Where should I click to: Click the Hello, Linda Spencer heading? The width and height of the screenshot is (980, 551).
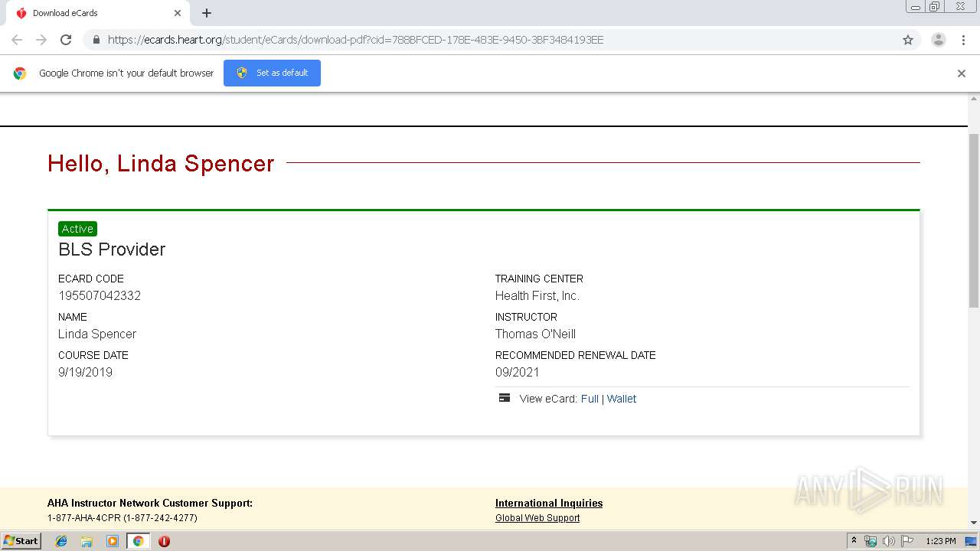161,163
